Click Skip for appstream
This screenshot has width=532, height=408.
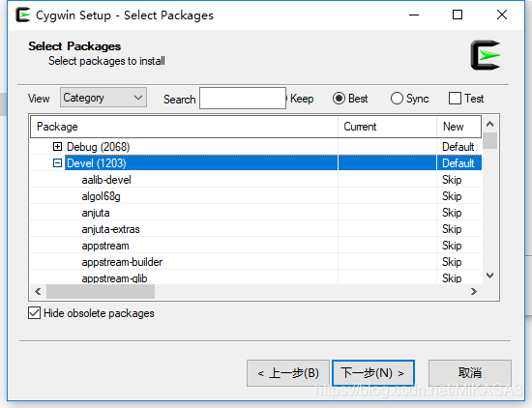click(452, 246)
